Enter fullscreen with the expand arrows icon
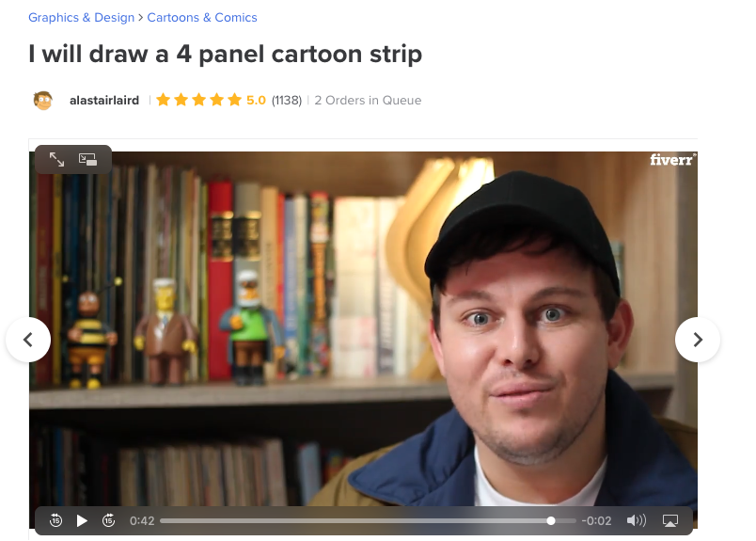Viewport: 756px width, 541px height. (x=56, y=159)
